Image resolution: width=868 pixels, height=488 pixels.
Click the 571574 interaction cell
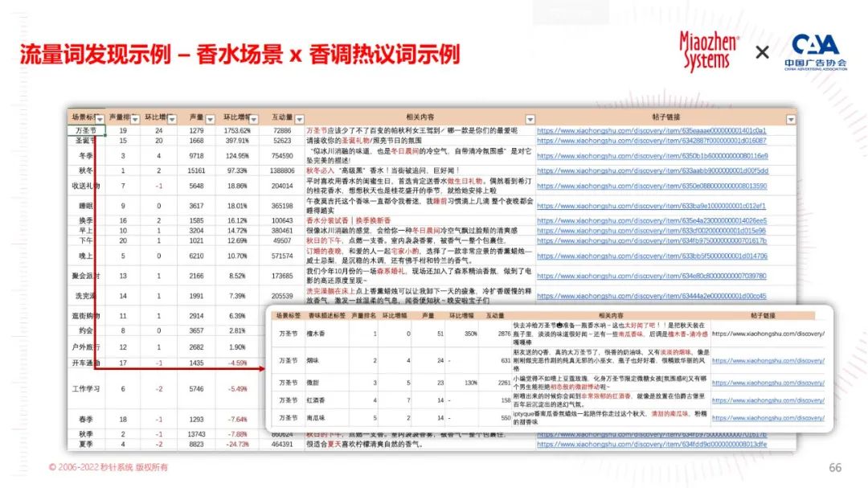[x=282, y=256]
